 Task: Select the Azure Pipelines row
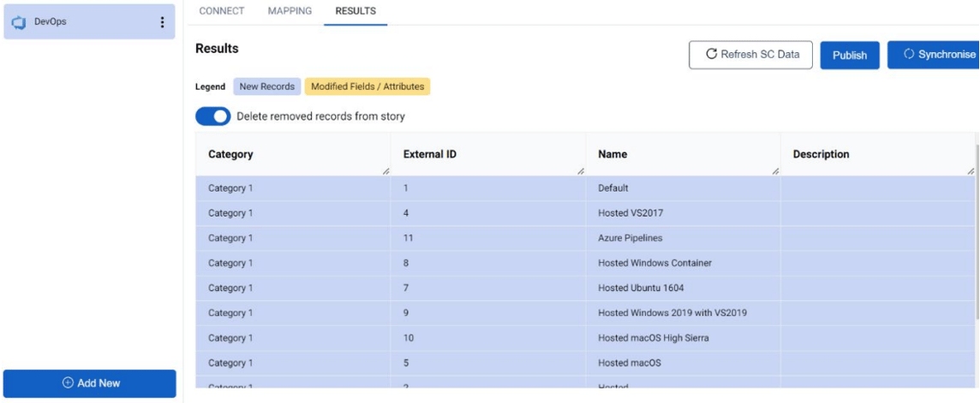click(585, 239)
